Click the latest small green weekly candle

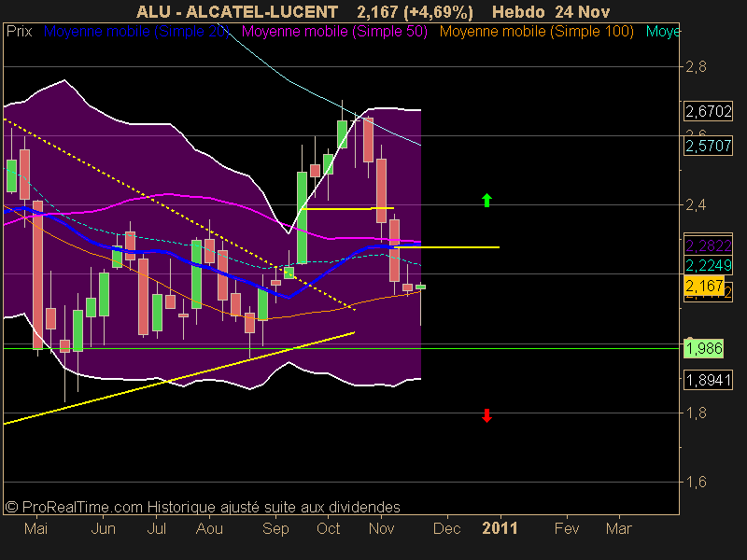(x=421, y=287)
